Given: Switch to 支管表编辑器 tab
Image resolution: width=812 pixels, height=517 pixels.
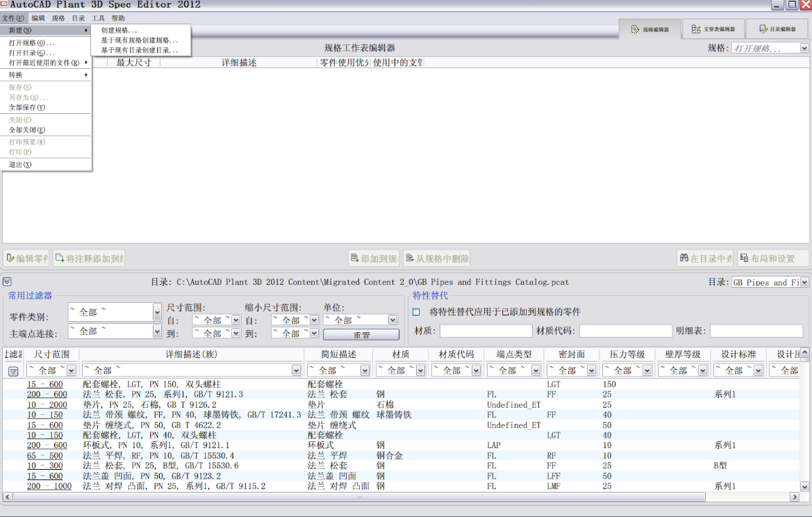Looking at the screenshot, I should (713, 29).
